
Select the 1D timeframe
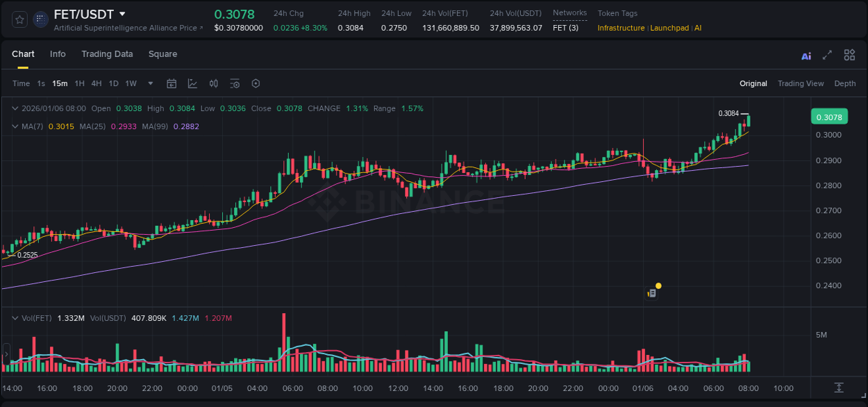click(x=113, y=83)
